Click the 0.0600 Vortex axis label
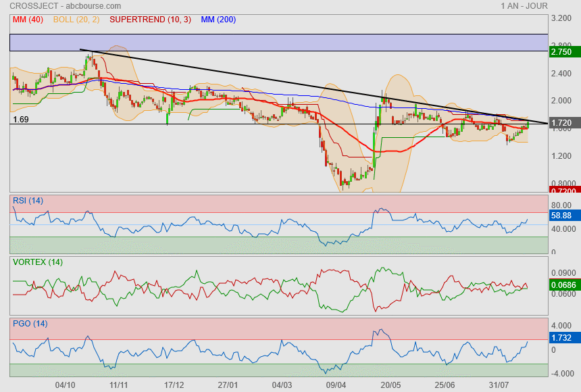The height and width of the screenshot is (392, 581). coord(563,294)
